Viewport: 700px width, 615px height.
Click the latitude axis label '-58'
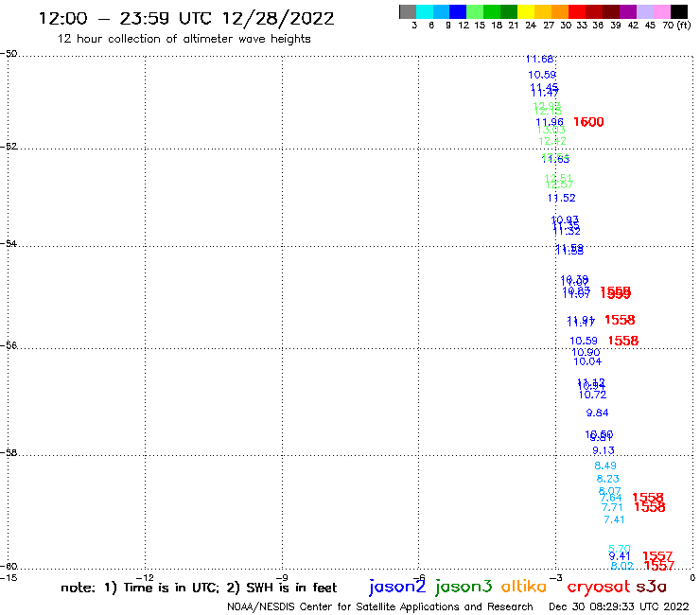point(9,453)
